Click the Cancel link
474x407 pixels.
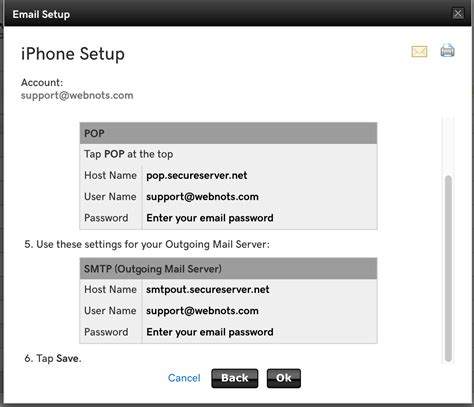pyautogui.click(x=184, y=378)
